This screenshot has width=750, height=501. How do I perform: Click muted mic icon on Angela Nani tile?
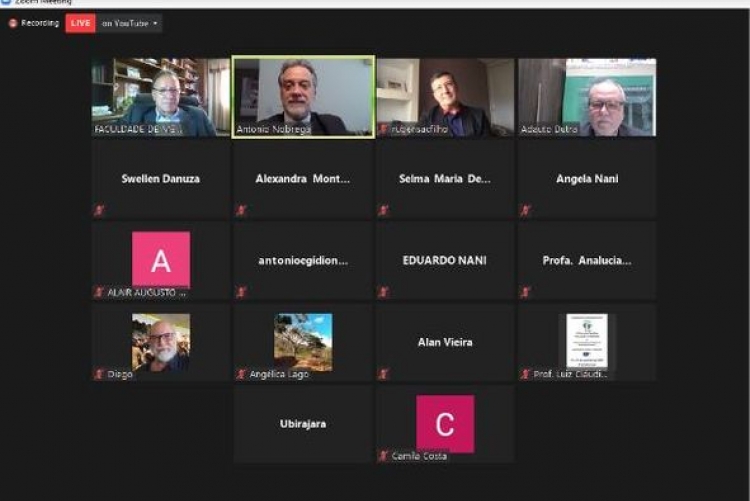coord(525,210)
